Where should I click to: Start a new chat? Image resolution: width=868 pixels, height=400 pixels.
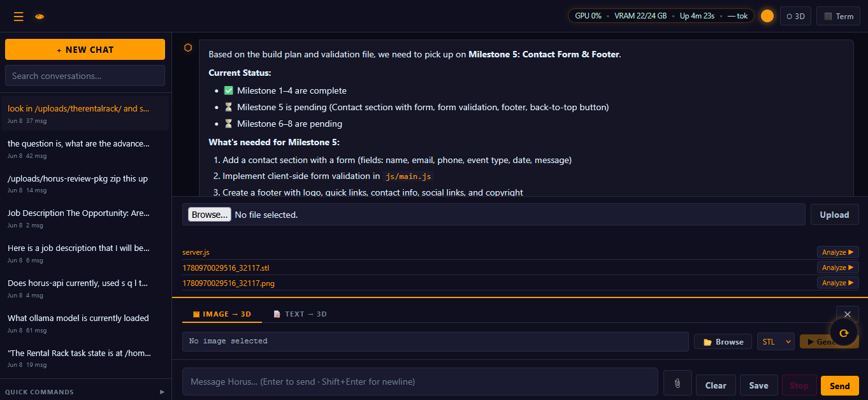coord(85,50)
